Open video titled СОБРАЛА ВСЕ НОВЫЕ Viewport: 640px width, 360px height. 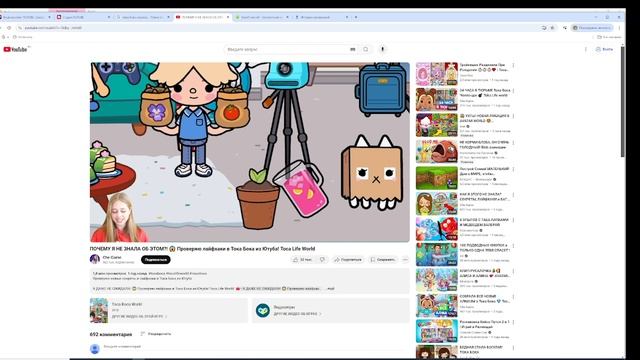click(x=484, y=299)
